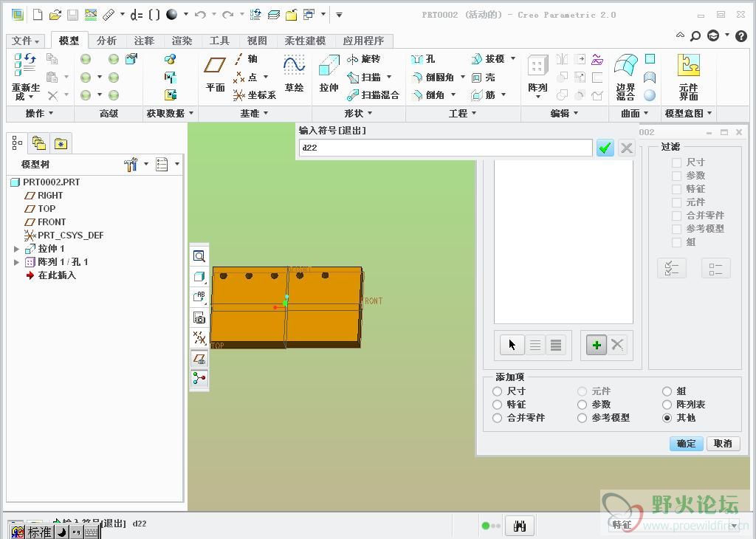Switch to the Analysis tab
The height and width of the screenshot is (539, 756).
point(106,41)
